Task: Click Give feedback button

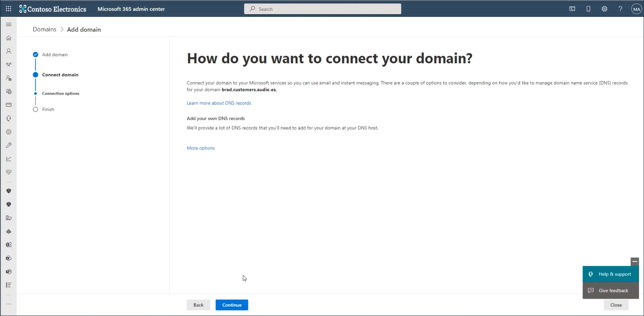Action: (x=611, y=291)
